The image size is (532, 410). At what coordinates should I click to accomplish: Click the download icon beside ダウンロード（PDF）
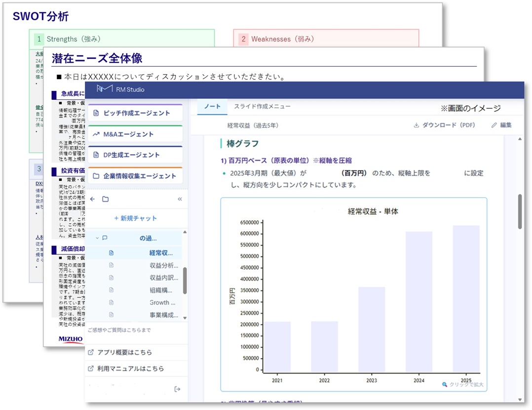(417, 125)
